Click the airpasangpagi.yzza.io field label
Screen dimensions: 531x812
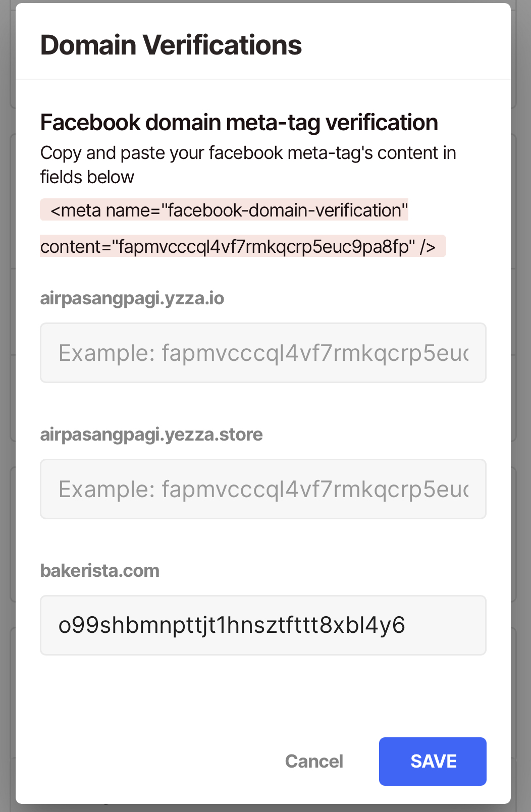132,298
